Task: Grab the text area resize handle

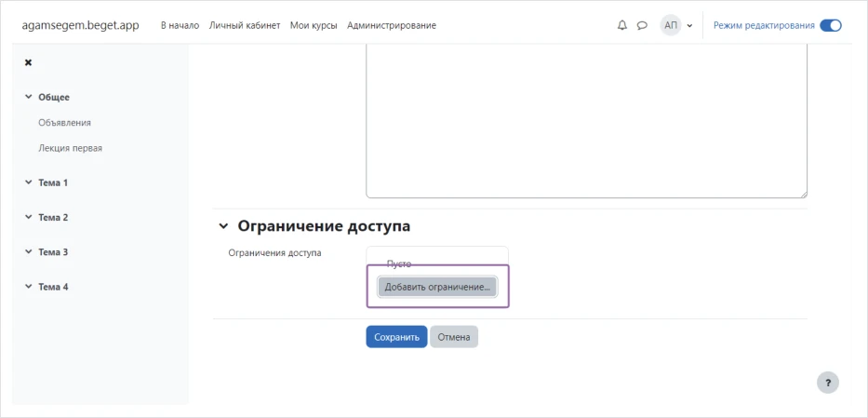Action: [x=803, y=194]
